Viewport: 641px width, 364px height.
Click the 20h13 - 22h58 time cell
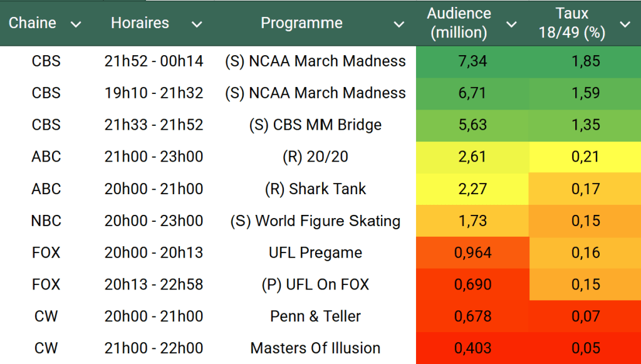[154, 284]
